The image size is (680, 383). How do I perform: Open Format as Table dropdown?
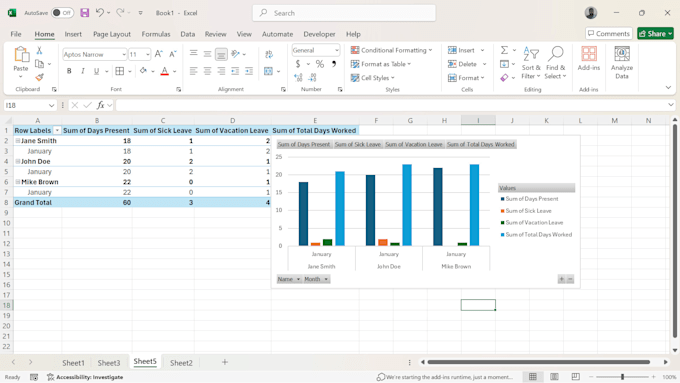coord(381,64)
